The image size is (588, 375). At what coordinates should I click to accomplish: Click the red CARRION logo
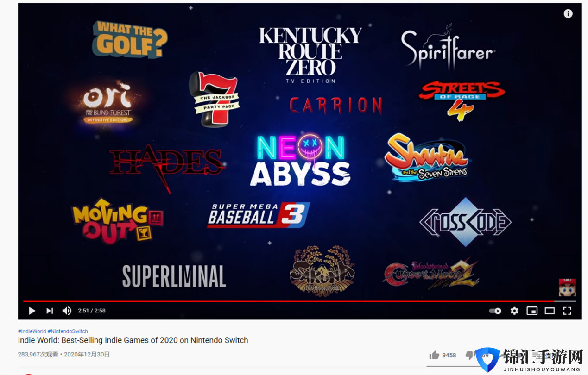coord(336,106)
